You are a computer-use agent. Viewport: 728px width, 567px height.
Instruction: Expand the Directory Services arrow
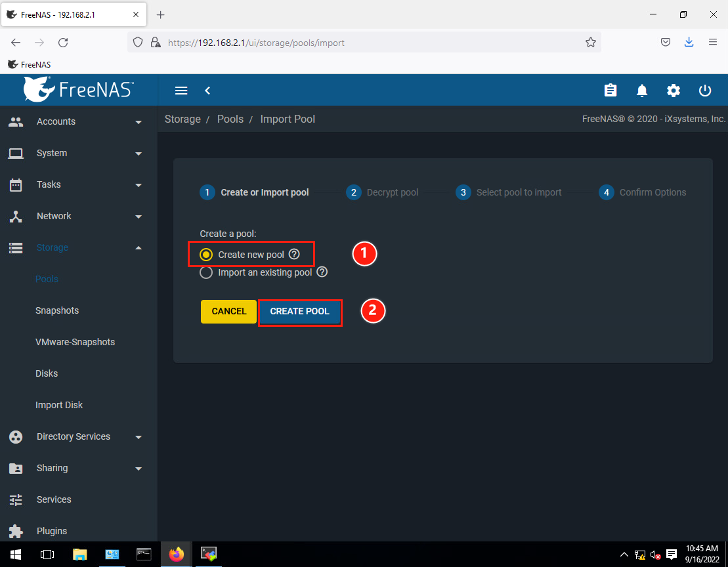(139, 437)
